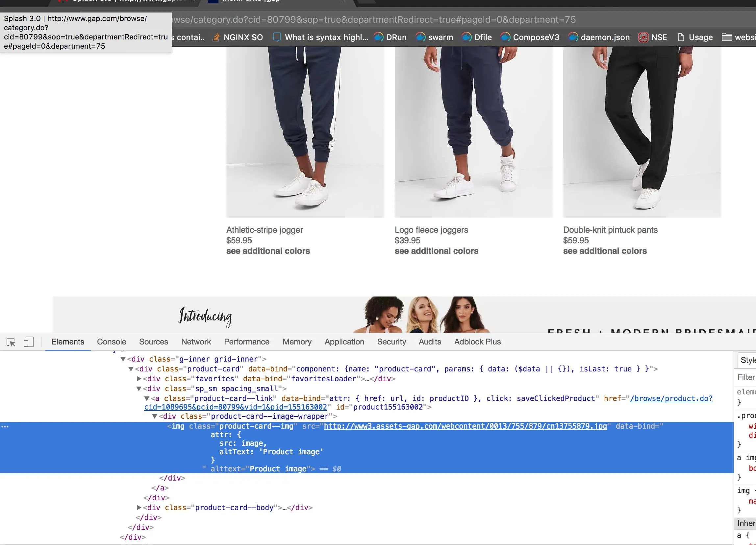Image resolution: width=756 pixels, height=545 pixels.
Task: Toggle the device toolbar icon
Action: coord(28,342)
